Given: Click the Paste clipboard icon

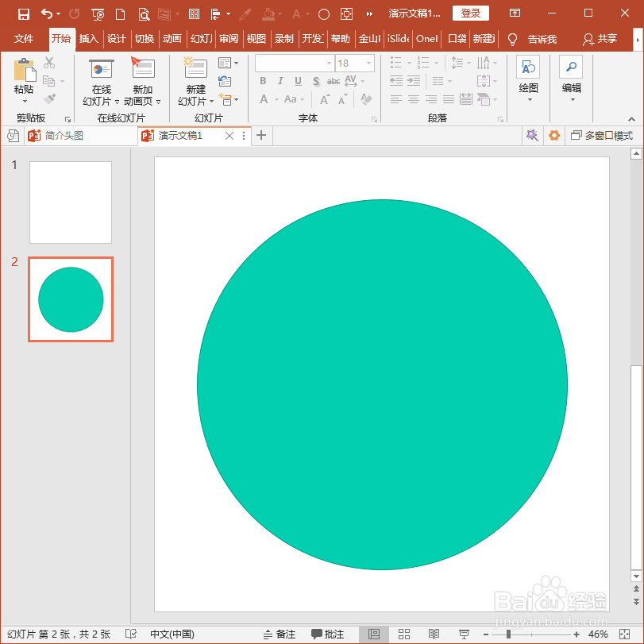Looking at the screenshot, I should (x=24, y=71).
